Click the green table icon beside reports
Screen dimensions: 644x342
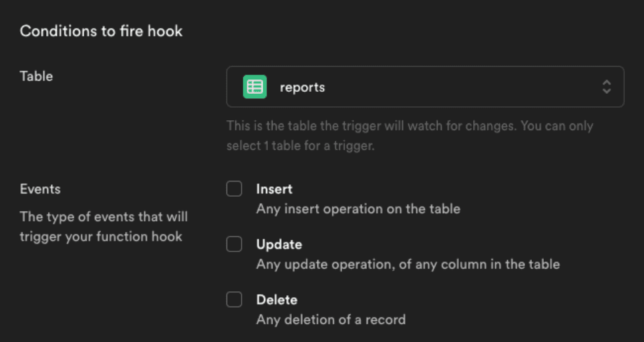point(255,87)
